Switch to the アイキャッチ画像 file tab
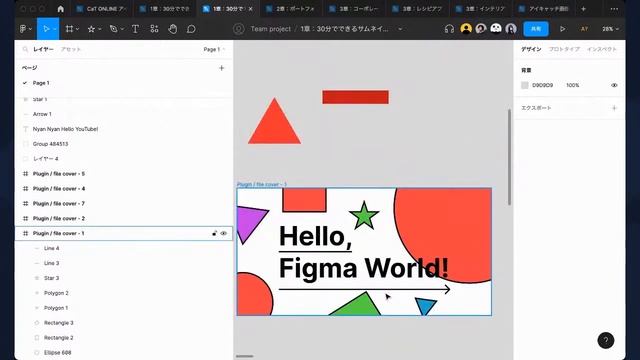The height and width of the screenshot is (360, 640). pos(544,9)
